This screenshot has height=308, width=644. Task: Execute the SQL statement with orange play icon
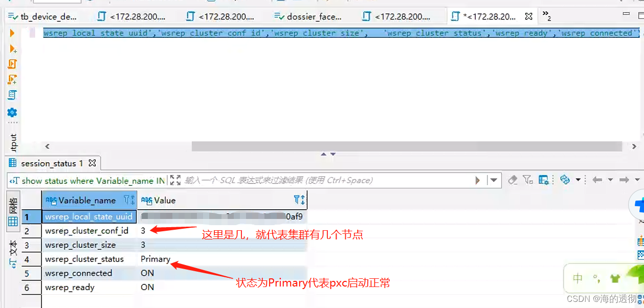12,32
